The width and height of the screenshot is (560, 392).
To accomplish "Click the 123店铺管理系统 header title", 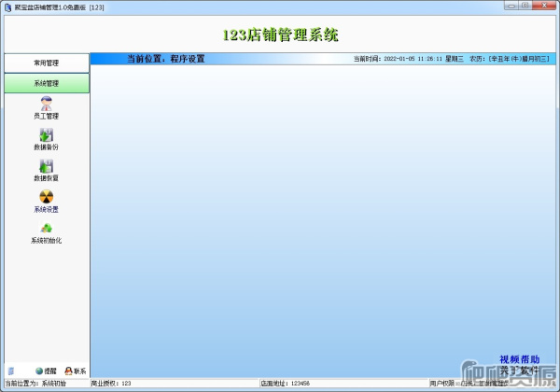I will [280, 35].
